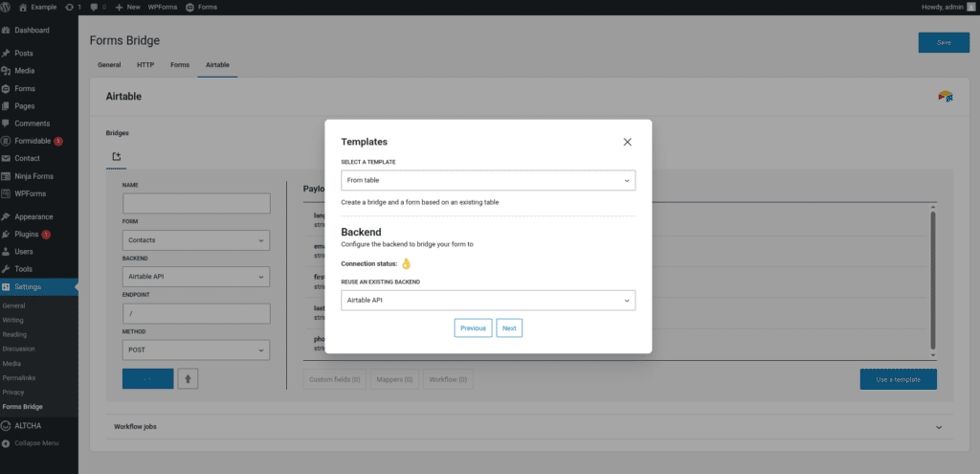Image resolution: width=980 pixels, height=474 pixels.
Task: Switch to the General tab
Action: click(109, 65)
